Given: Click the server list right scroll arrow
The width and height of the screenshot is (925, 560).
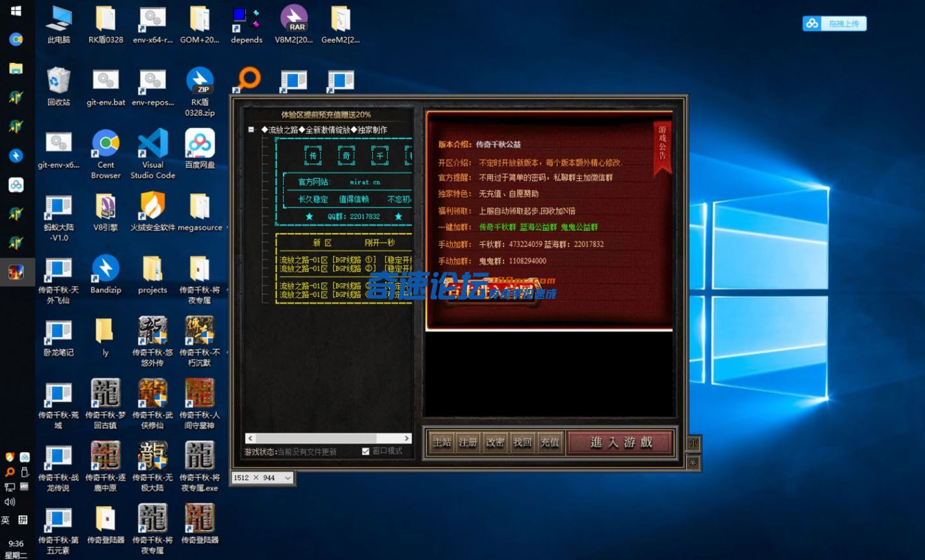Looking at the screenshot, I should (x=407, y=438).
